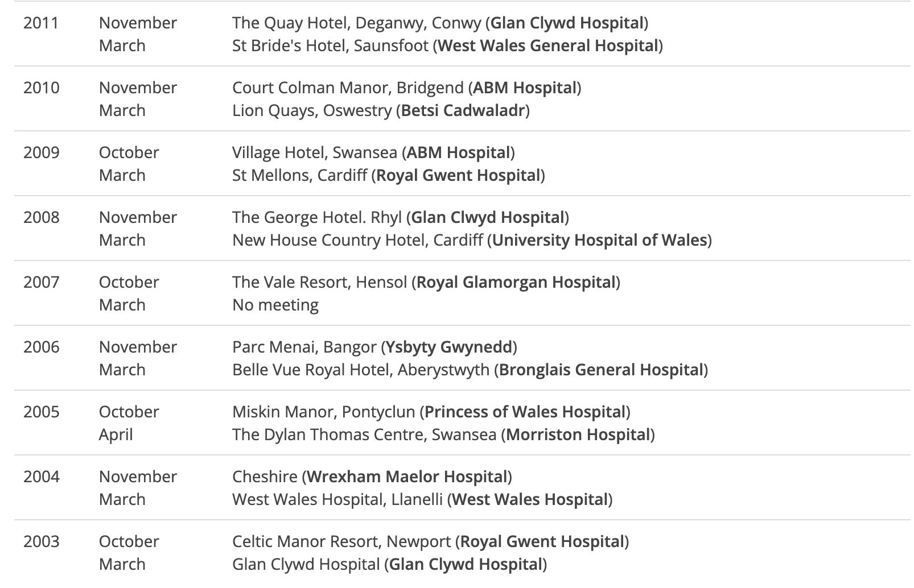Click Morriston Hospital bold text
This screenshot has height=588, width=914.
(x=578, y=434)
